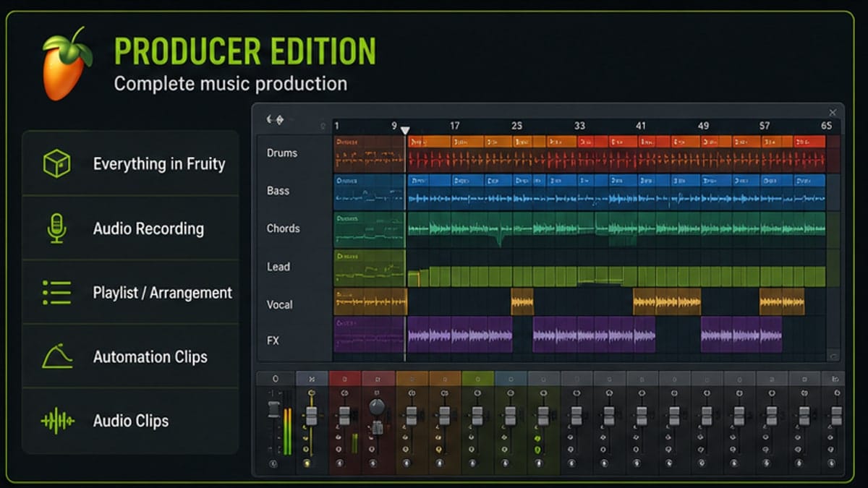
Task: Select the Playlist / Arrangement label
Action: [x=163, y=293]
